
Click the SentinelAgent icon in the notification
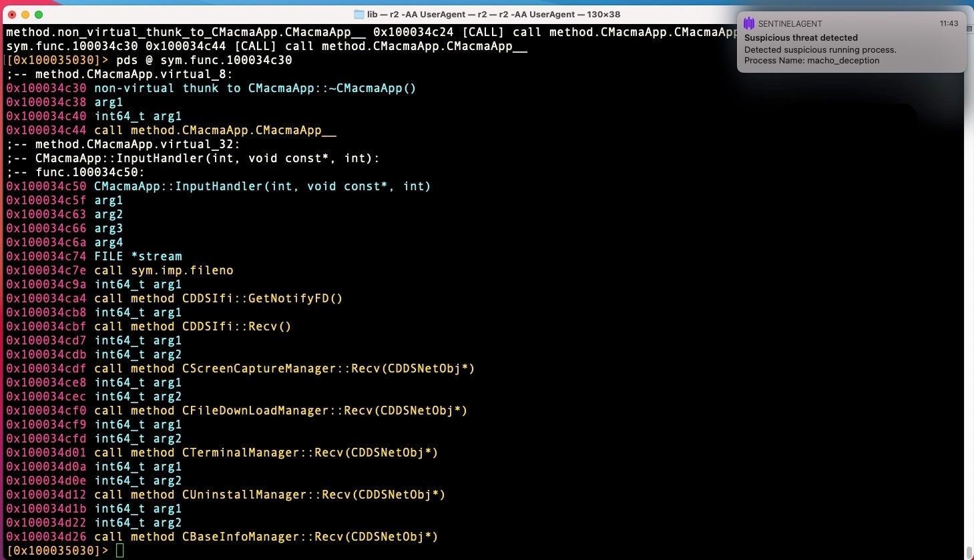[749, 23]
